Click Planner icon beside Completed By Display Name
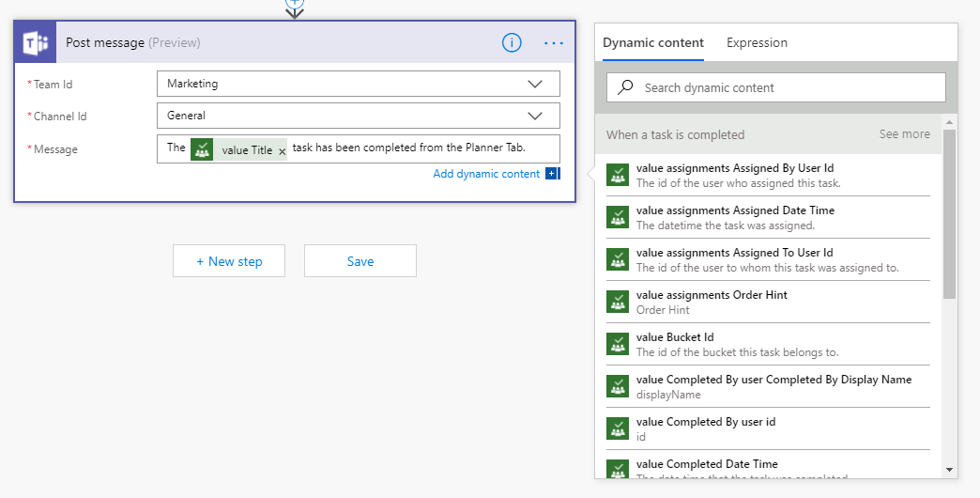Viewport: 980px width, 498px height. [618, 386]
